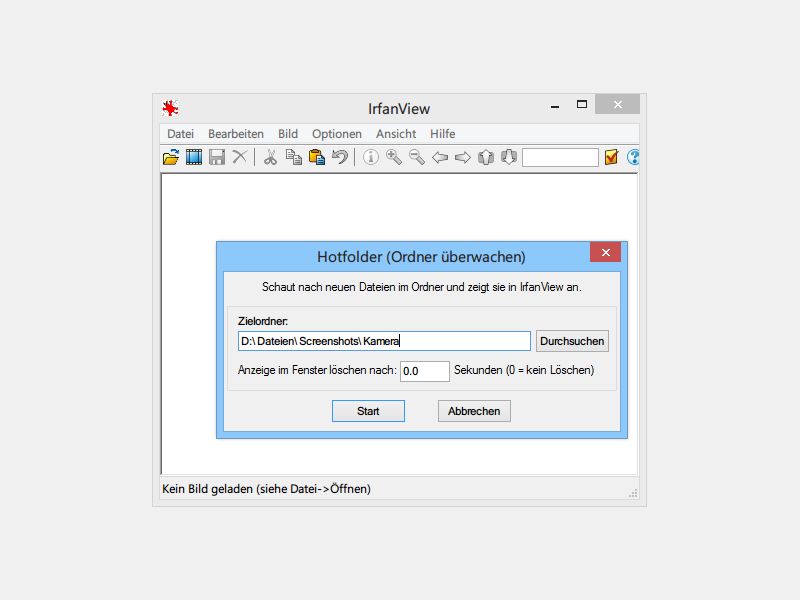Click the IrfanView red splat logo
Screen dimensions: 800x600
click(170, 108)
